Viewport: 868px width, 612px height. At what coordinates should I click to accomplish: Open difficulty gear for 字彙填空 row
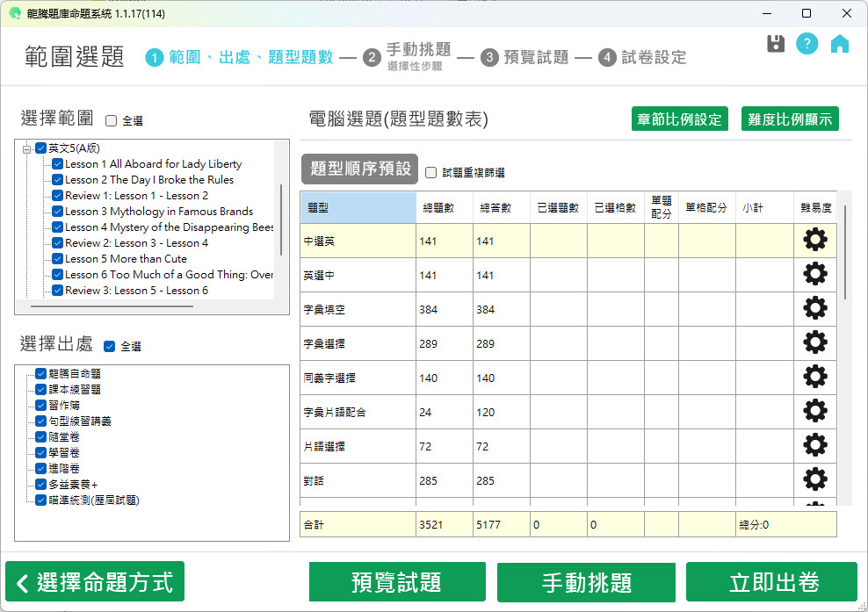[x=815, y=309]
